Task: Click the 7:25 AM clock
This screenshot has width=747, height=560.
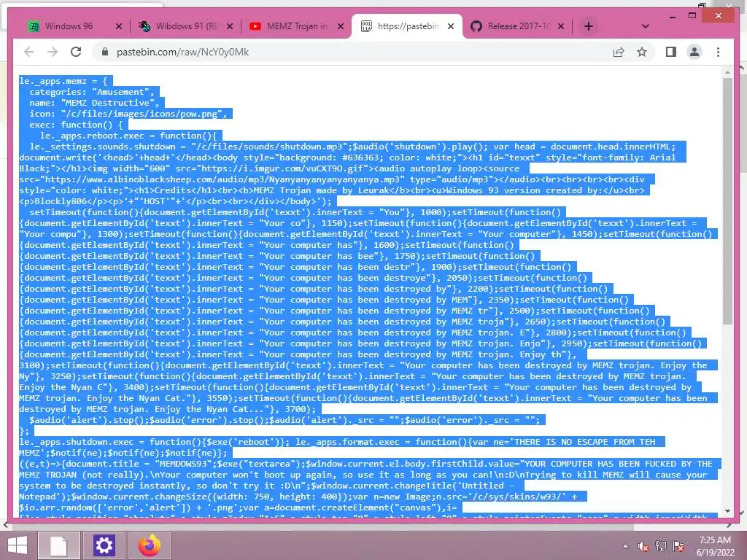Action: 715,540
